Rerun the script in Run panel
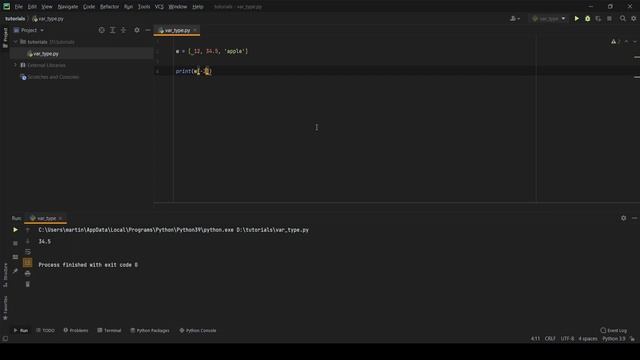The image size is (640, 360). (x=16, y=230)
